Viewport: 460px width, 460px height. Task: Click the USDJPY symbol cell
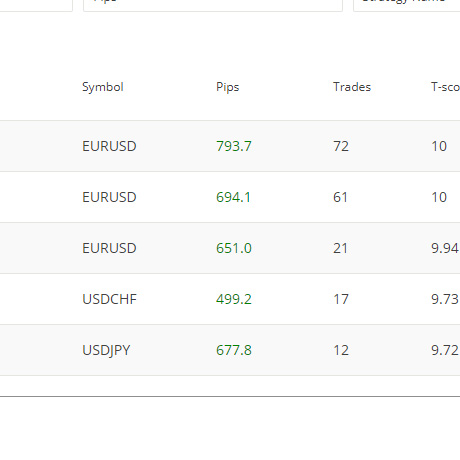[x=106, y=351]
